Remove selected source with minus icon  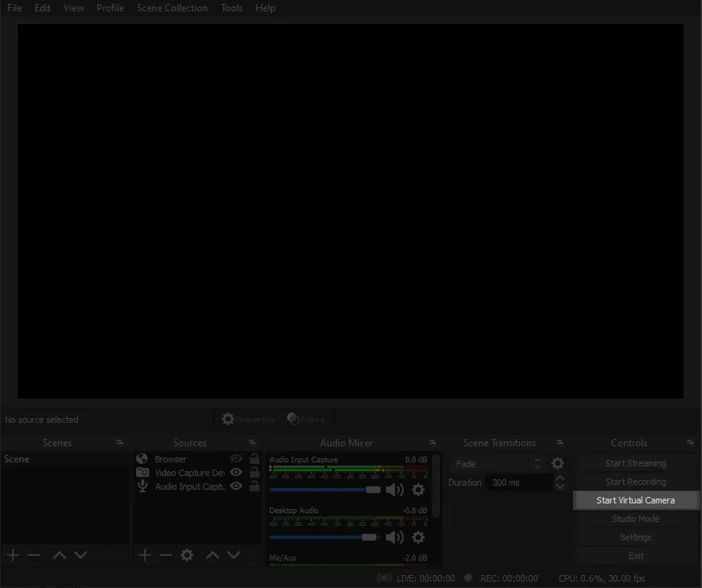click(x=166, y=555)
